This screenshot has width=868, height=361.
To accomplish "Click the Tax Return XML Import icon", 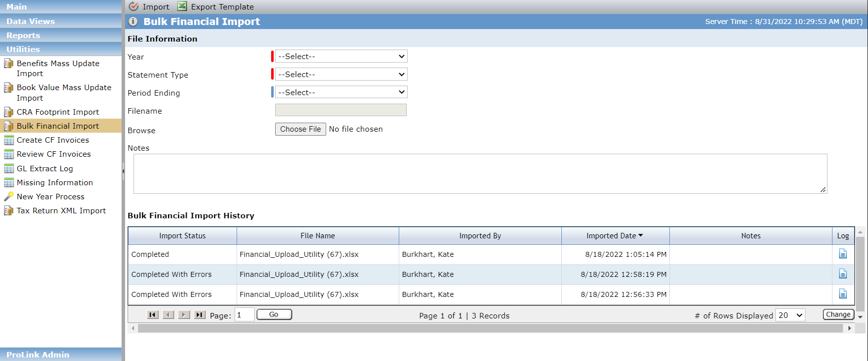I will [x=9, y=211].
